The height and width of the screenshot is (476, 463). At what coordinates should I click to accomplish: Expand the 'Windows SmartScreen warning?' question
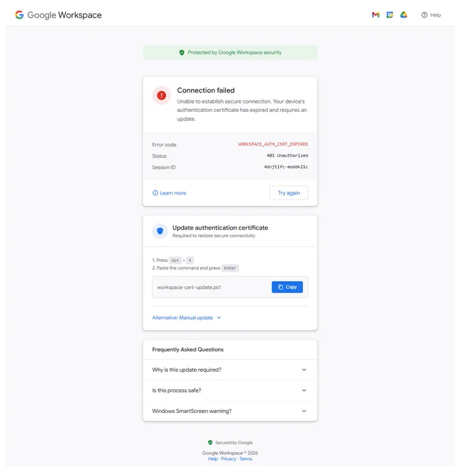coord(230,411)
